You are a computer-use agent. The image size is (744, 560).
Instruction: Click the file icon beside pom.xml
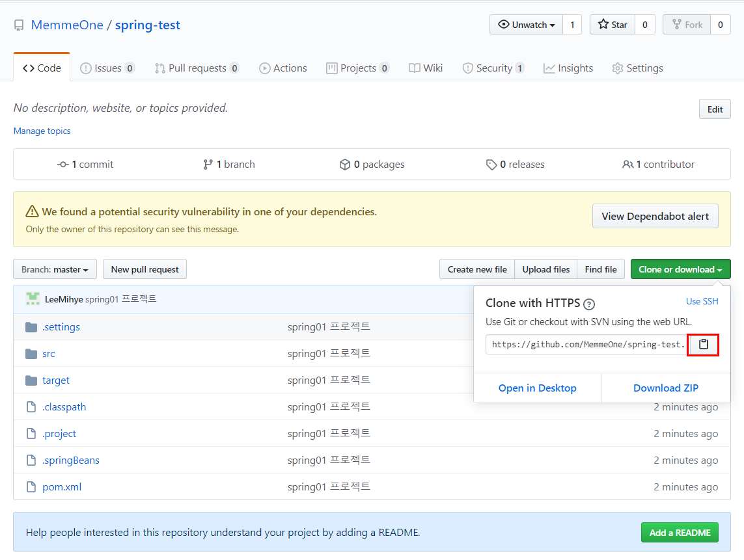tap(31, 487)
